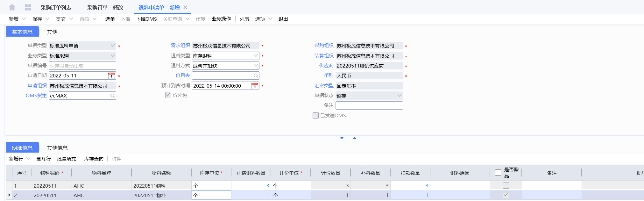Close the 退料申请单 - 新增 tab
644x201 pixels.
click(185, 7)
